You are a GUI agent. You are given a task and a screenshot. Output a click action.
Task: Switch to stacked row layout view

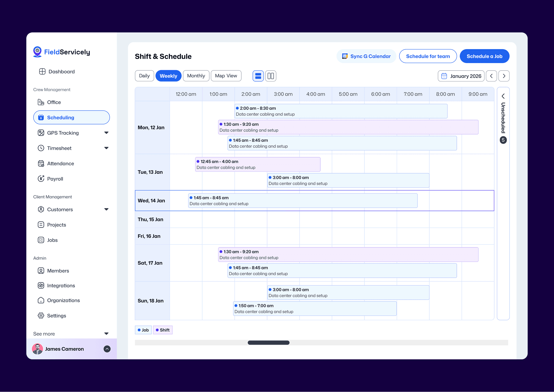coord(258,76)
